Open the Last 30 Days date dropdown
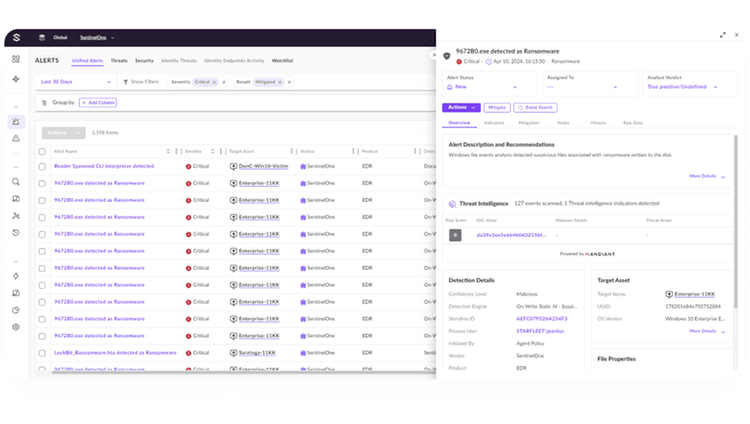Viewport: 750px width, 424px height. pyautogui.click(x=75, y=82)
